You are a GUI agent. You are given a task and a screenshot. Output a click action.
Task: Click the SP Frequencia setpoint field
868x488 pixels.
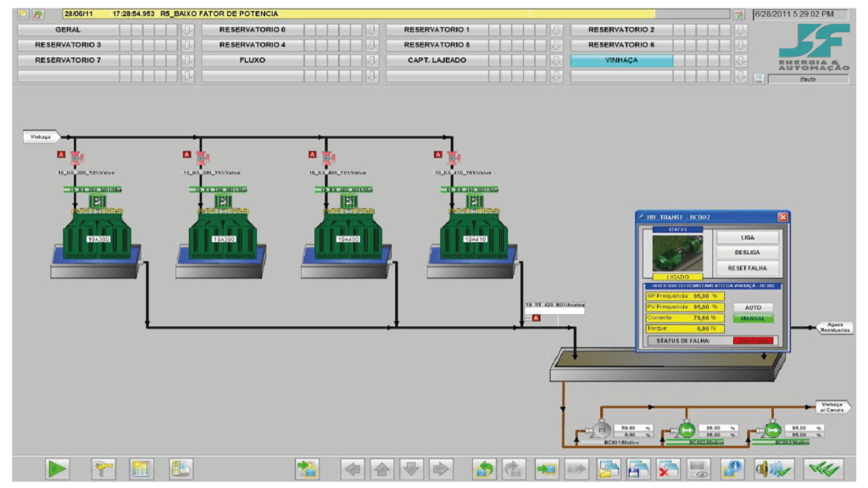click(x=685, y=296)
